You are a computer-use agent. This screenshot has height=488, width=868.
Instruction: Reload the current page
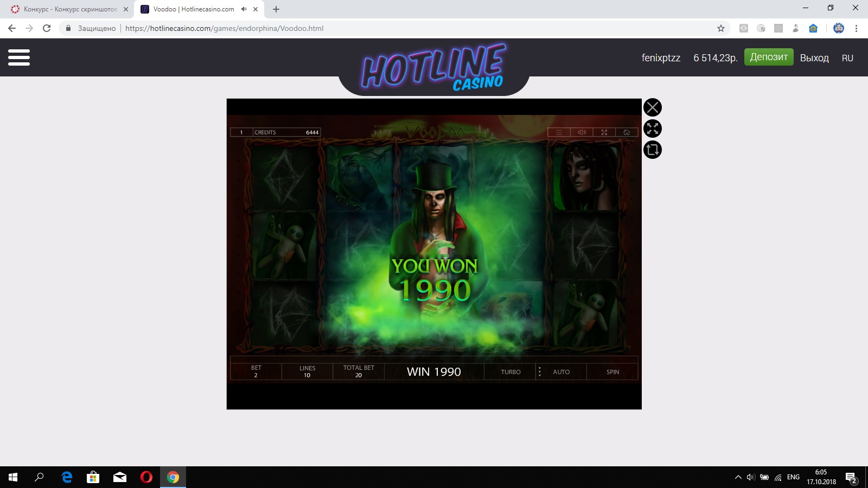point(47,28)
